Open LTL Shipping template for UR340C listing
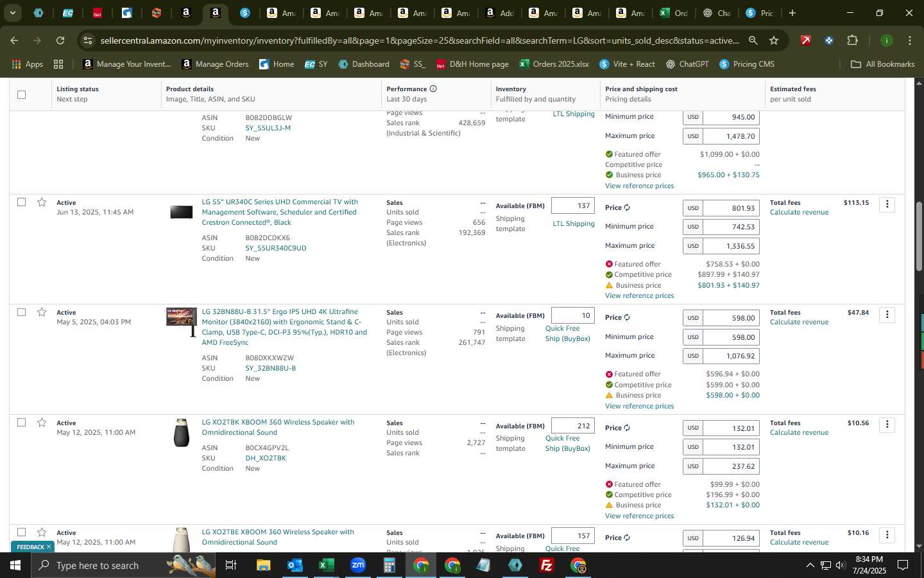 (x=574, y=223)
